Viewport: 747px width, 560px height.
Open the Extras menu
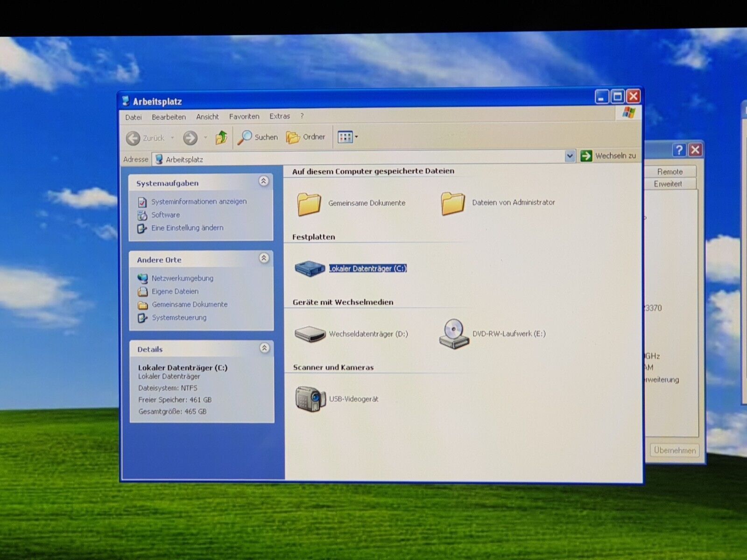(280, 116)
